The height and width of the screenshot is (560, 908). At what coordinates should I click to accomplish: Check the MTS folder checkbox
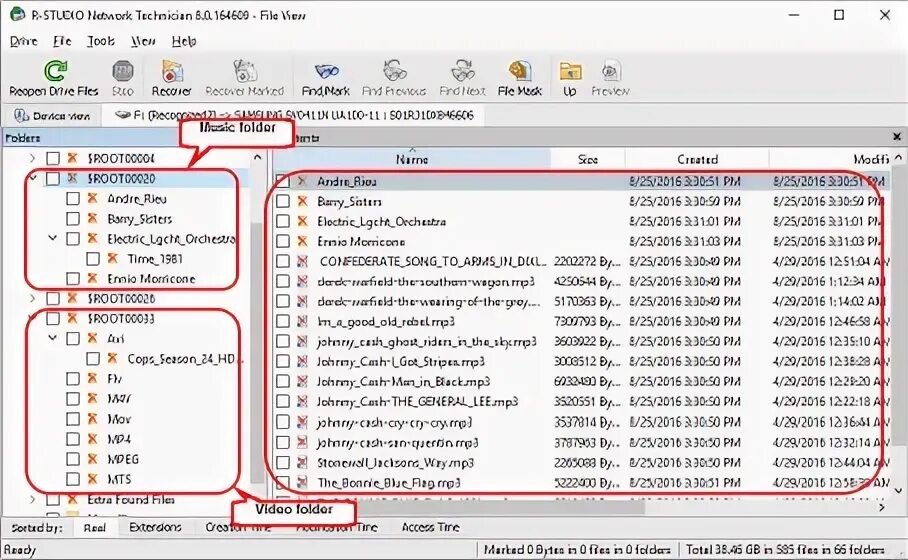tap(73, 480)
